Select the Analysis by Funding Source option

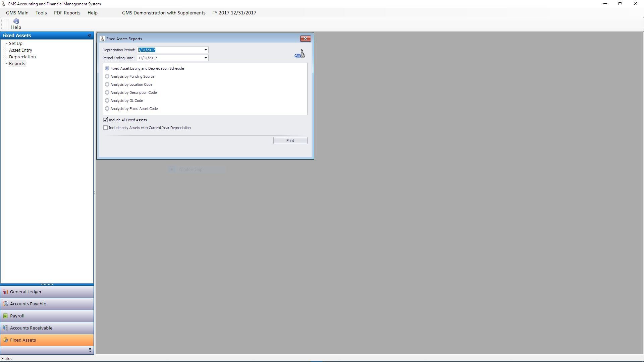click(107, 76)
